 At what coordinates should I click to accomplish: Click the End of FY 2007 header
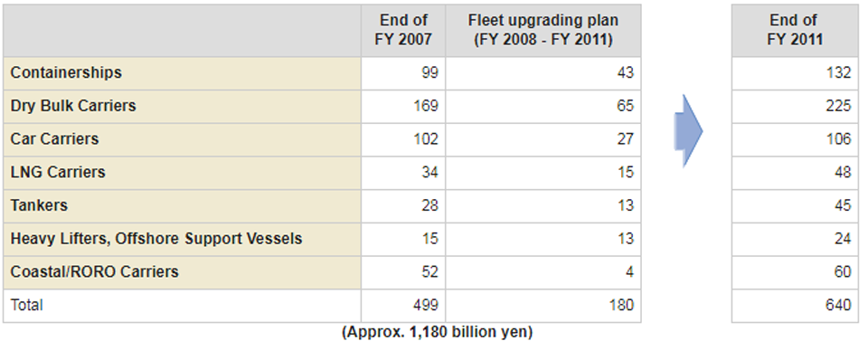(403, 30)
